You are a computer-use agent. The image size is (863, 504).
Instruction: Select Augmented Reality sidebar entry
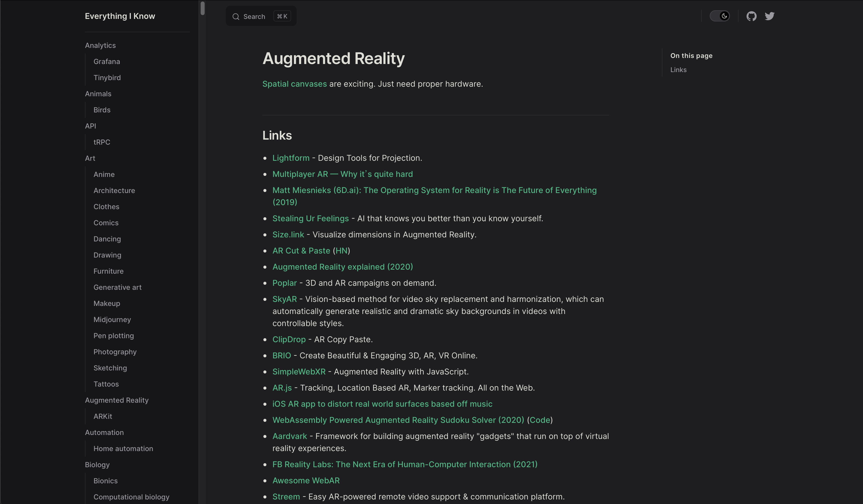click(117, 400)
